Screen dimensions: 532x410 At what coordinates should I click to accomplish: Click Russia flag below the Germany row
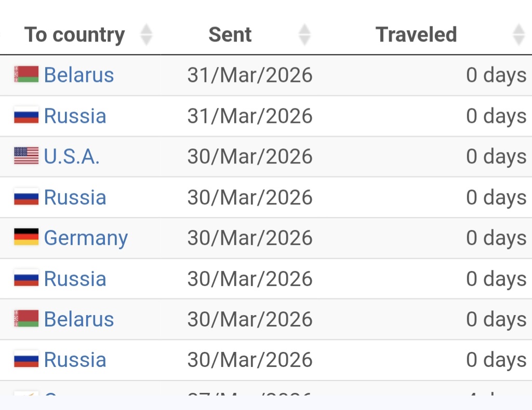point(26,278)
